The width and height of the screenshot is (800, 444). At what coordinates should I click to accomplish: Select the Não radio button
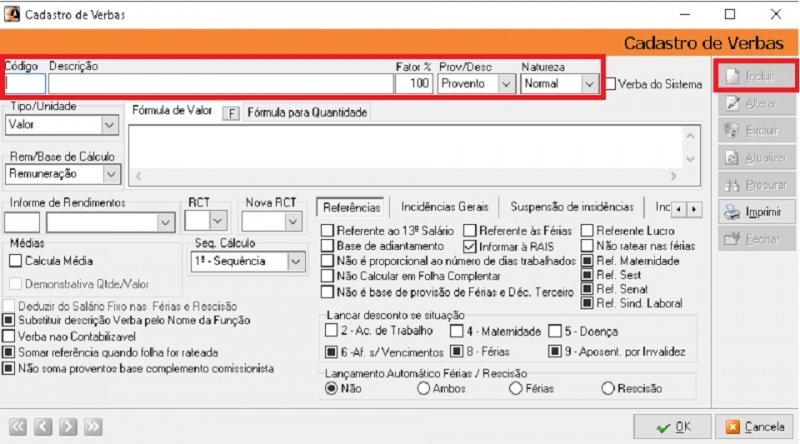331,388
